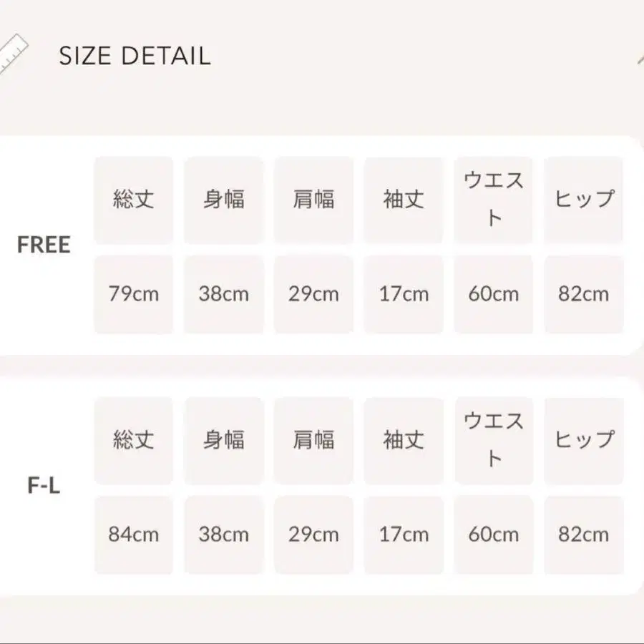This screenshot has height=644, width=644.
Task: Select the F-L size label
Action: tap(44, 485)
